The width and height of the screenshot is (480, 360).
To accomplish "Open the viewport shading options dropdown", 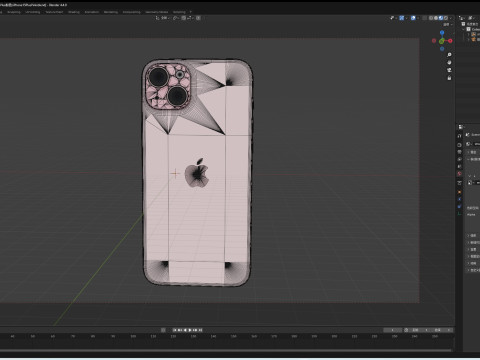I will [x=451, y=18].
